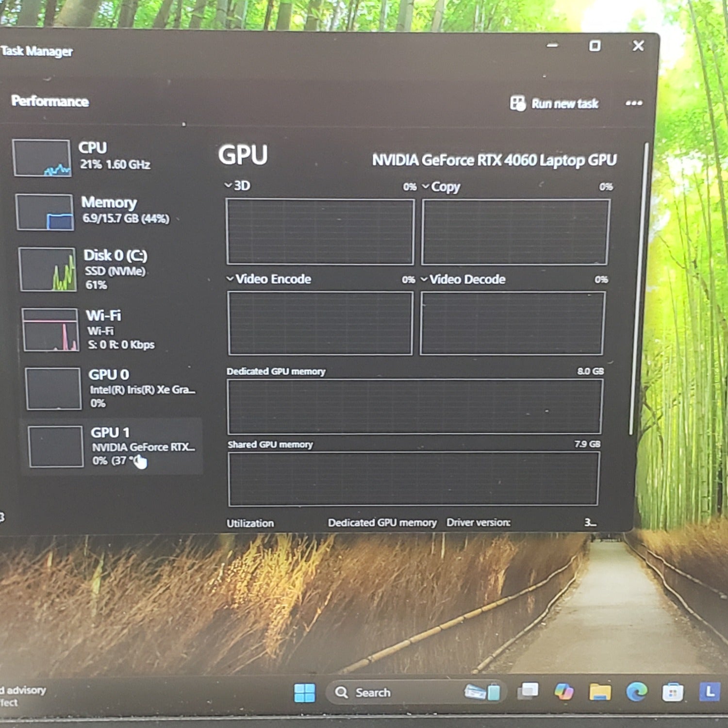
Task: Open Microsoft Store from the taskbar
Action: 673,693
